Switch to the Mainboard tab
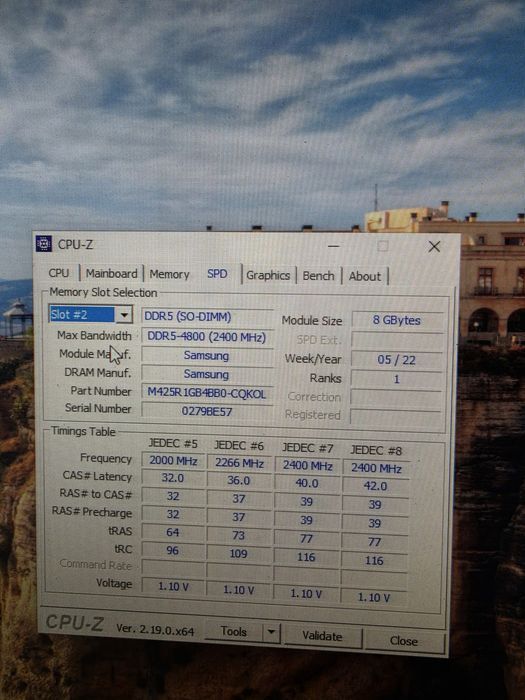Screen dimensions: 525x700 click(x=111, y=273)
